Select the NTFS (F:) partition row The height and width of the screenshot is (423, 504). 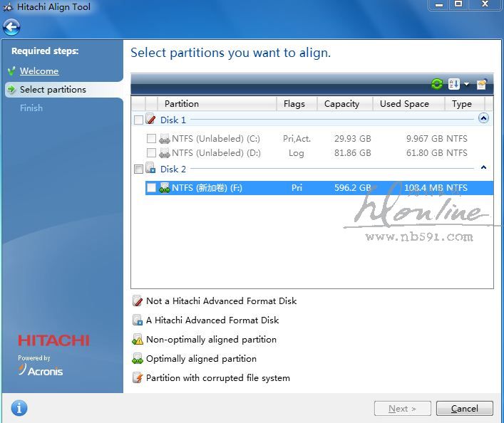tap(319, 187)
